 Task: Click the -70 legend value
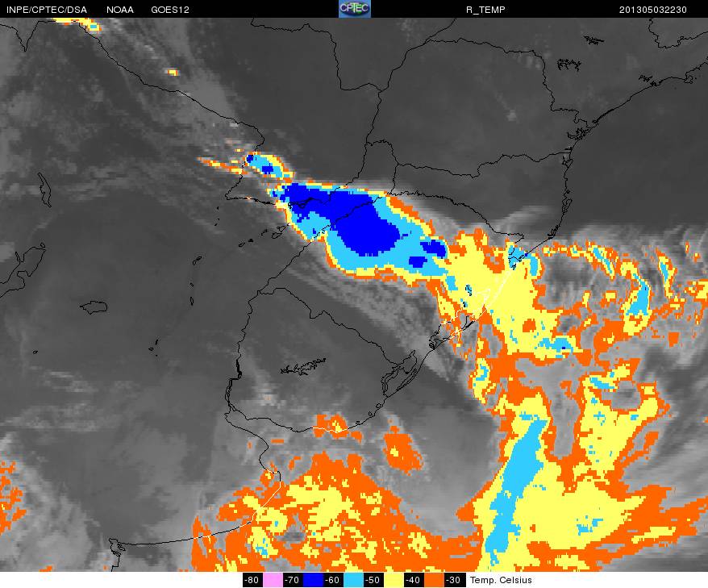click(x=292, y=580)
